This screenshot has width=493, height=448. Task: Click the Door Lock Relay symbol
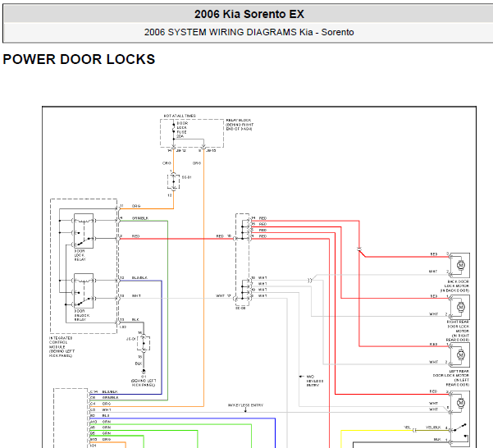click(x=84, y=231)
